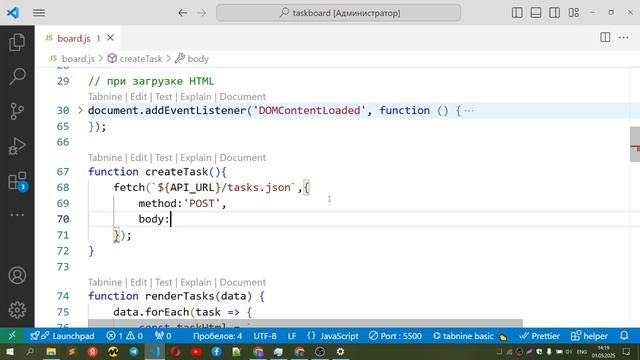Click the taskboard command center search box
The width and height of the screenshot is (640, 360).
coord(339,13)
